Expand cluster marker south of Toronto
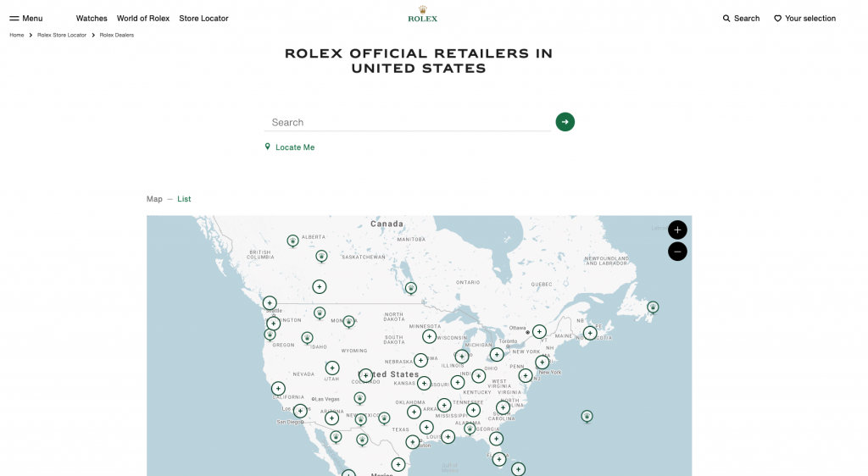 pyautogui.click(x=497, y=354)
